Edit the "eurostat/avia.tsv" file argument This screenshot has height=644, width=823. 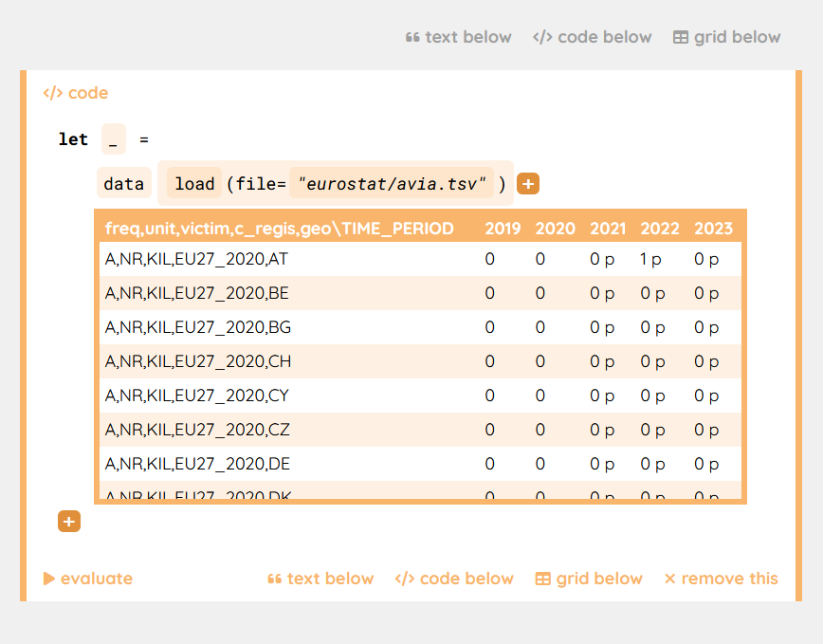coord(393,184)
